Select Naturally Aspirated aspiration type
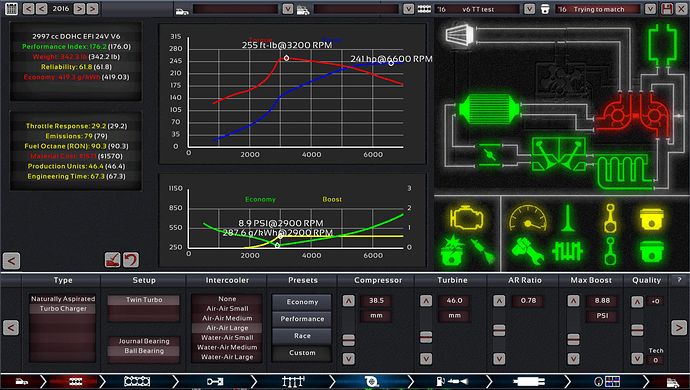The width and height of the screenshot is (690, 390). click(x=63, y=298)
